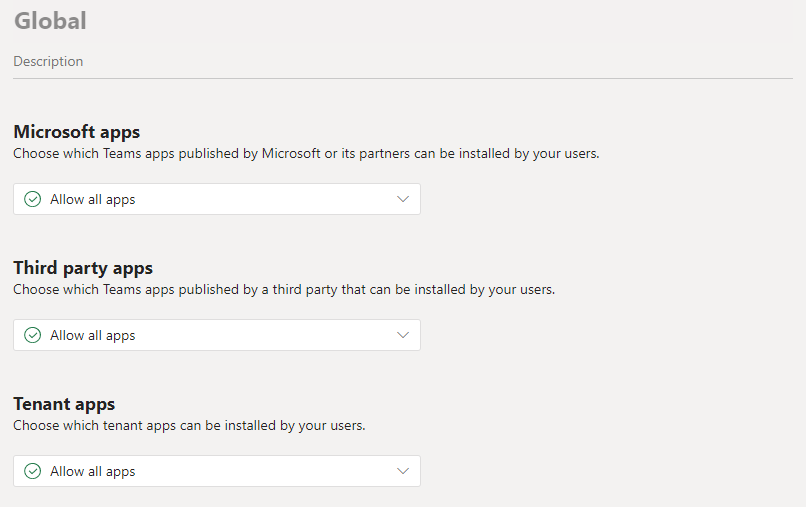
Task: Click chevron arrow in Tenant apps dropdown
Action: (x=403, y=471)
